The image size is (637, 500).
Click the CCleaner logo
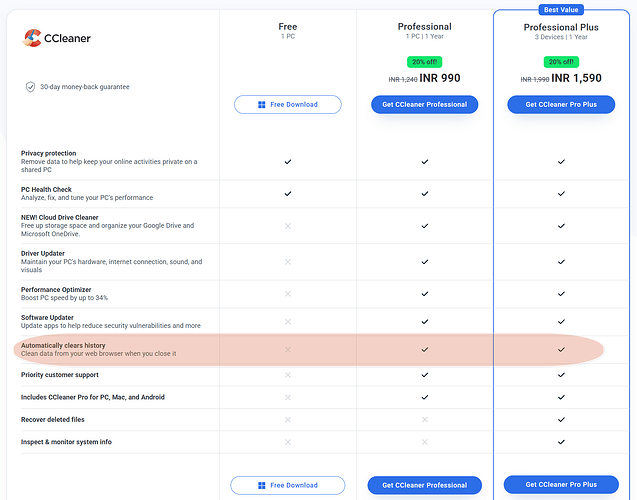pos(59,38)
